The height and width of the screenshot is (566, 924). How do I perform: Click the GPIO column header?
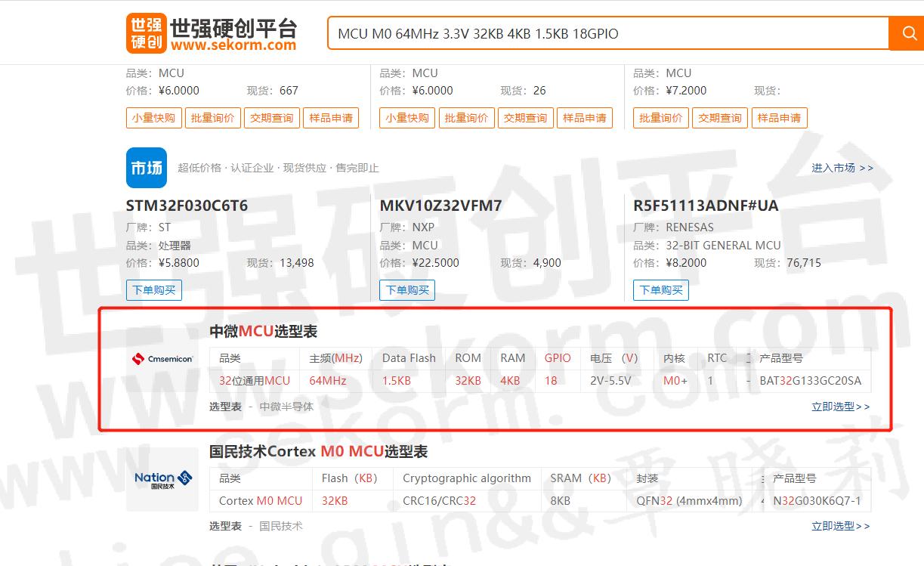558,358
